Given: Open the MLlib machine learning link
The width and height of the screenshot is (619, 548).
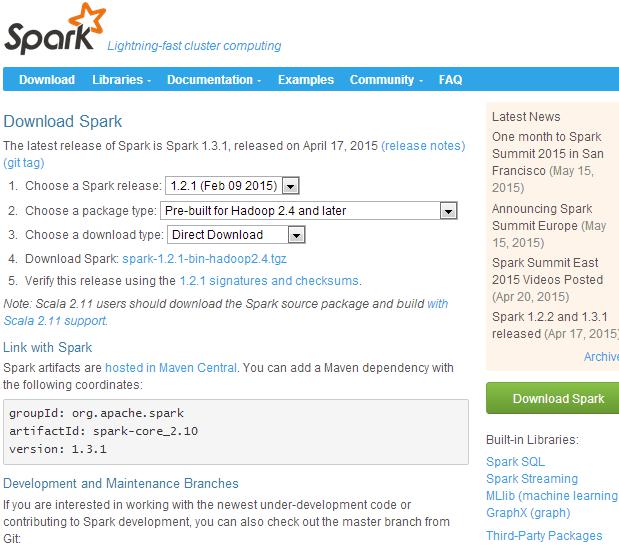Looking at the screenshot, I should 552,495.
